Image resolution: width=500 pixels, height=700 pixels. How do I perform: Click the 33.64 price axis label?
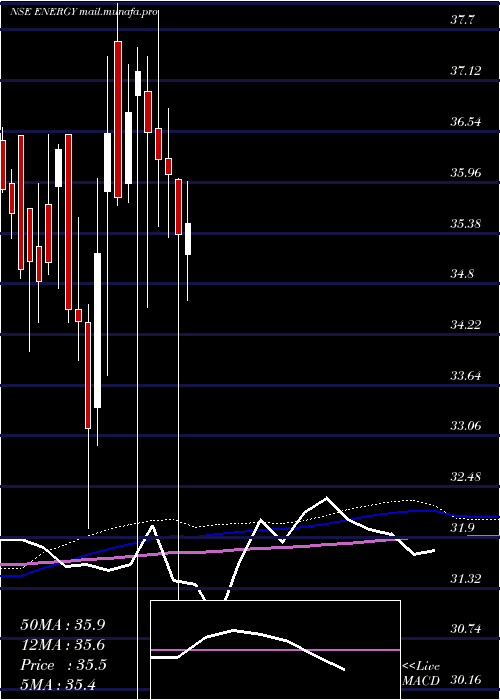point(465,375)
